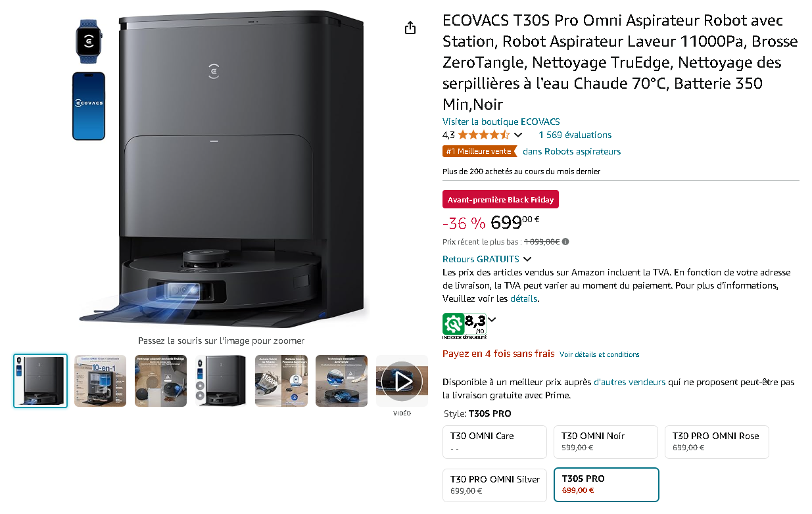Visit the ECOVACS boutique link
This screenshot has height=514, width=812.
501,122
